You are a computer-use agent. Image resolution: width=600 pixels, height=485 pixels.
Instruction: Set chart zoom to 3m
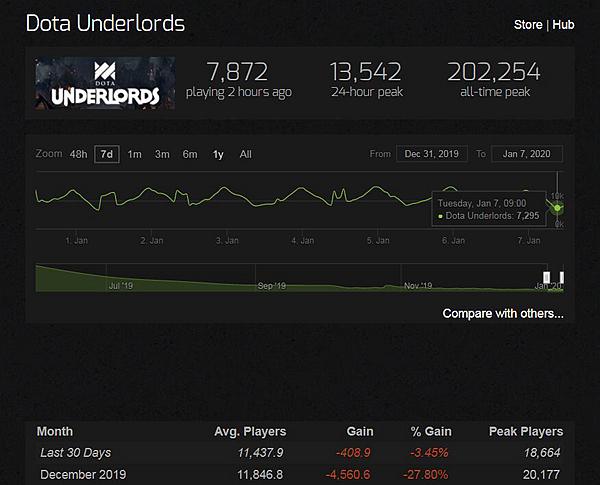point(162,154)
